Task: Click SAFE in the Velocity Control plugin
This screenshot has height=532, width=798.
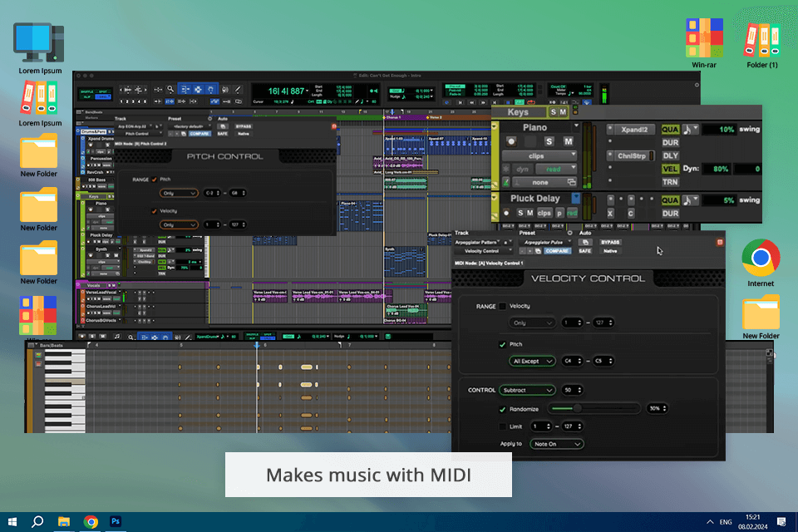Action: pos(584,251)
